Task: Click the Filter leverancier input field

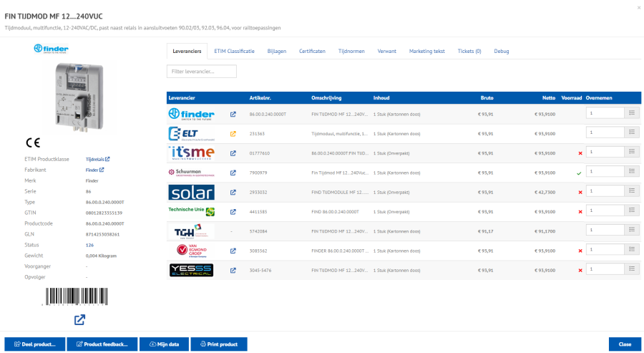Action: 201,72
